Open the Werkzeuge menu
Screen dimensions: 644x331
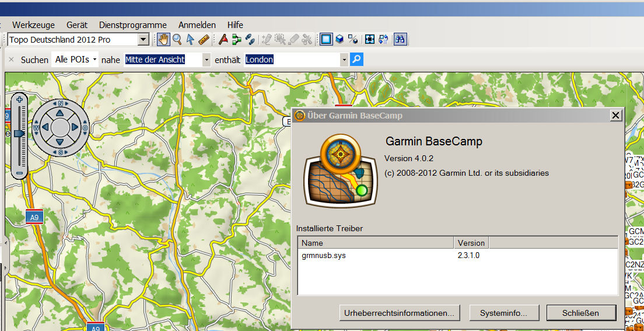coord(33,25)
